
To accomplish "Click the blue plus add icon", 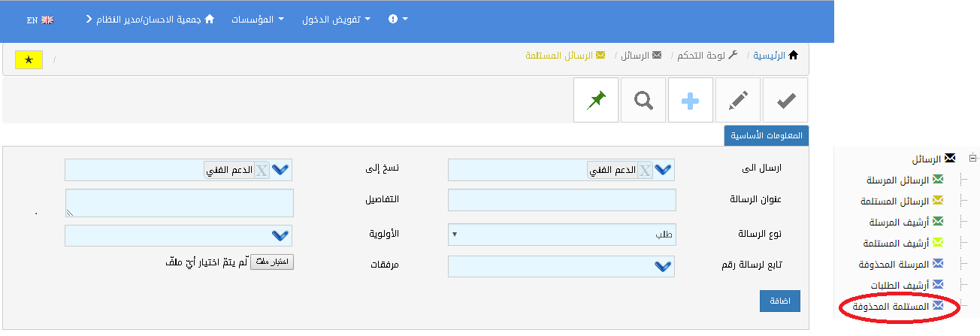I will click(690, 100).
